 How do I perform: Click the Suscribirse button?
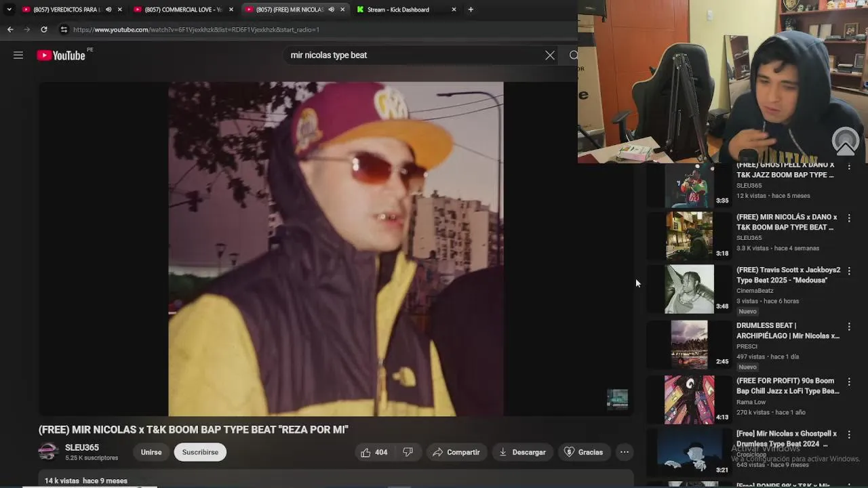pyautogui.click(x=200, y=452)
